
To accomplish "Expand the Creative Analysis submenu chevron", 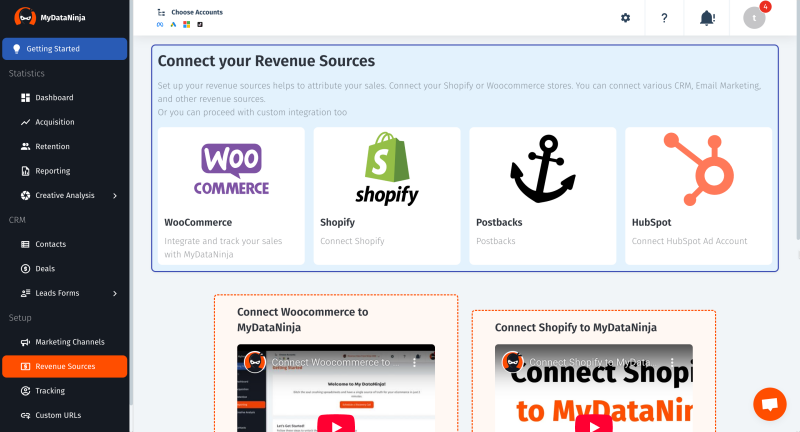I will pos(115,195).
